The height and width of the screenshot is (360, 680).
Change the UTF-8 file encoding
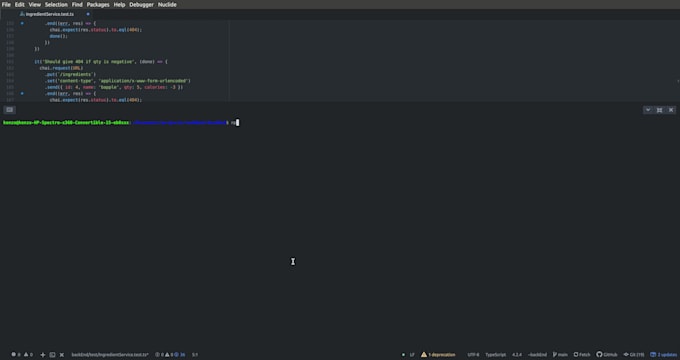tap(473, 355)
